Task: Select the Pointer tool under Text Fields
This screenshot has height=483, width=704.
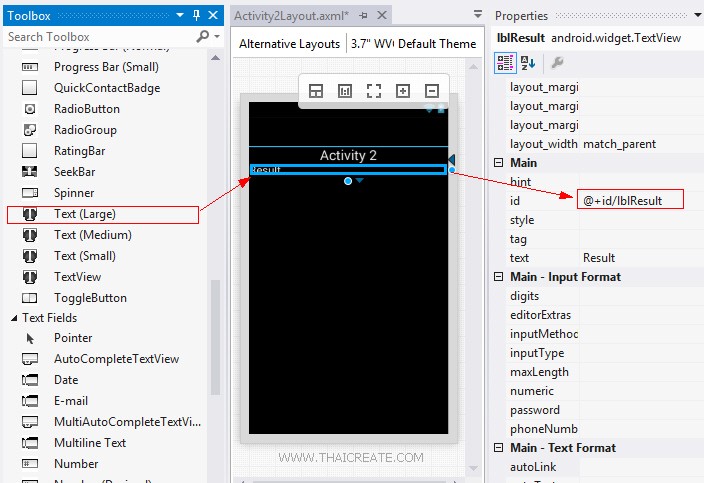Action: (x=73, y=338)
